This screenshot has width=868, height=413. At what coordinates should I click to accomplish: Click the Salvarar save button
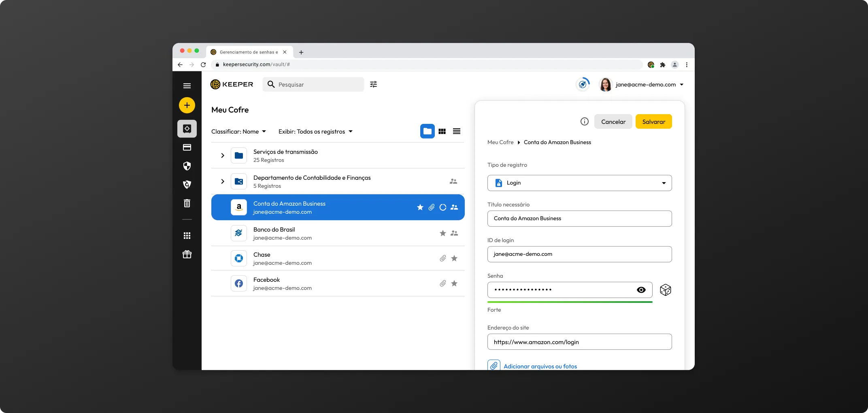[654, 121]
